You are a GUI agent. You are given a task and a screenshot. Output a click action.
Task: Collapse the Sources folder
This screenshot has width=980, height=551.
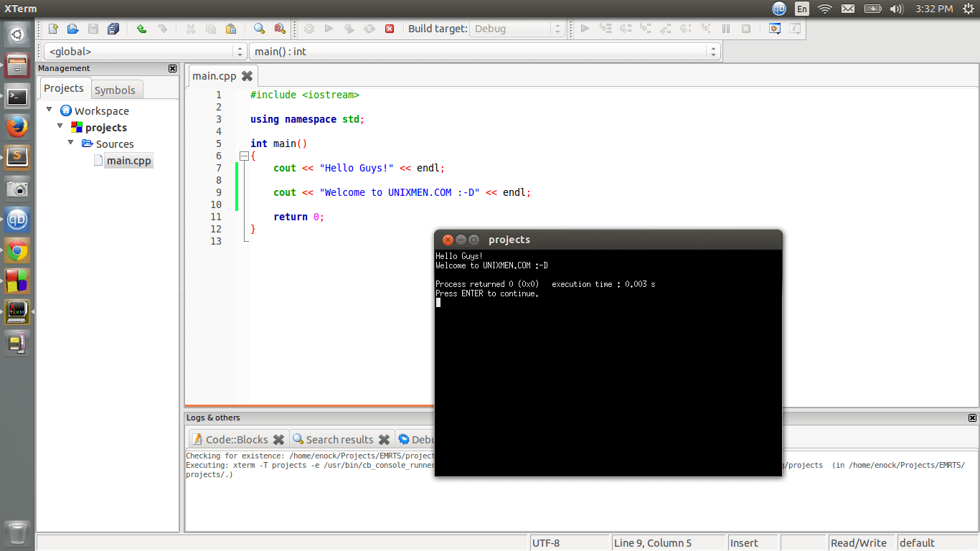(70, 143)
